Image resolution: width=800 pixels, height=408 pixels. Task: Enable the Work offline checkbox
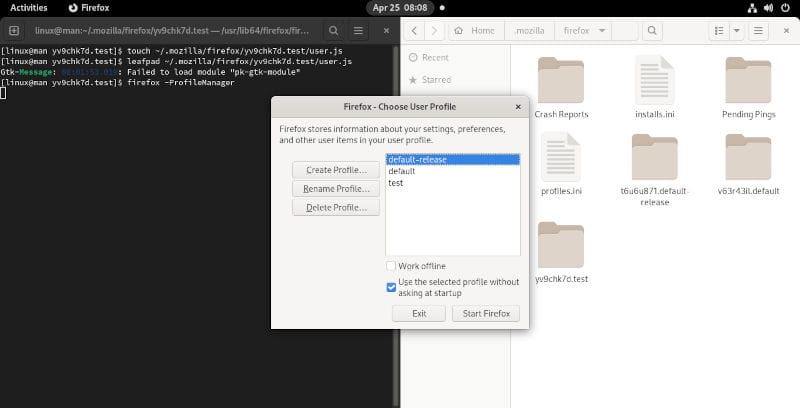tap(391, 266)
